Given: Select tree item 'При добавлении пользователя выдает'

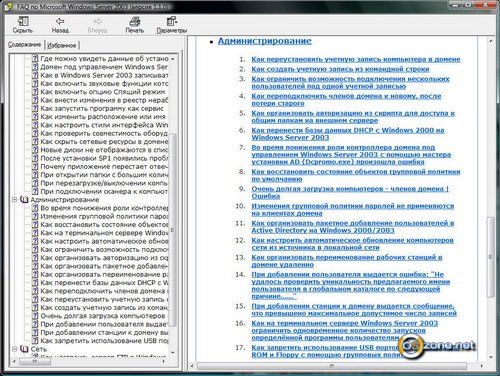Looking at the screenshot, I should click(104, 324).
